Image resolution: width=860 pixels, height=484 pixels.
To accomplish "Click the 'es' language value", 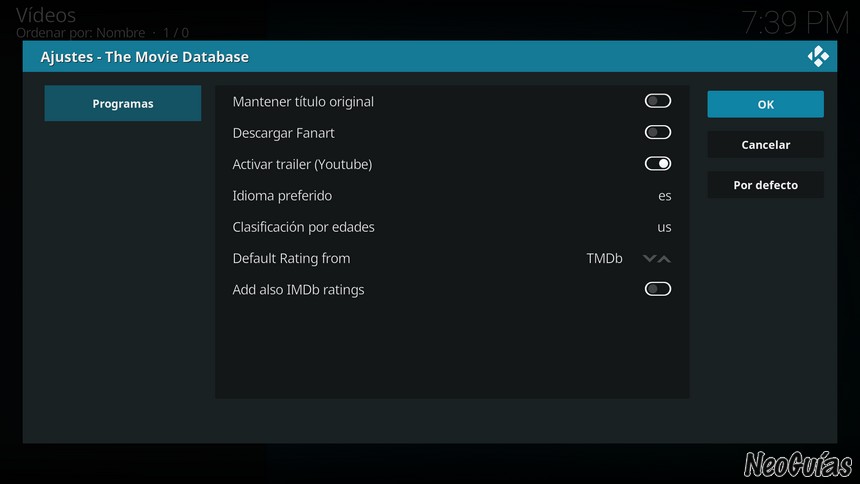I will click(x=664, y=196).
